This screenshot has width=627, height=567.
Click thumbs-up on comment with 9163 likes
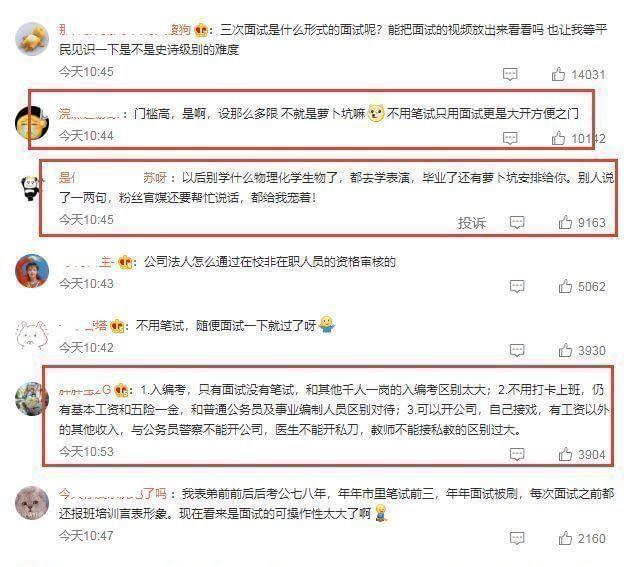(565, 222)
